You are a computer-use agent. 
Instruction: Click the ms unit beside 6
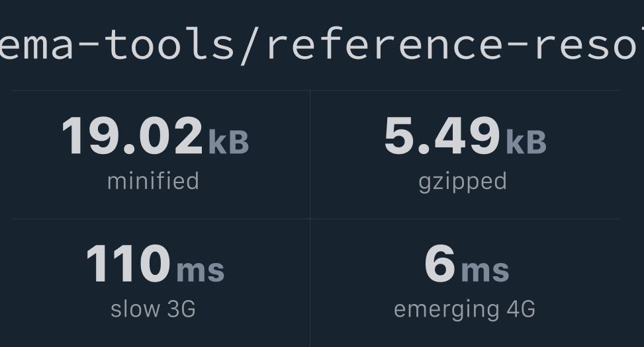[484, 270]
